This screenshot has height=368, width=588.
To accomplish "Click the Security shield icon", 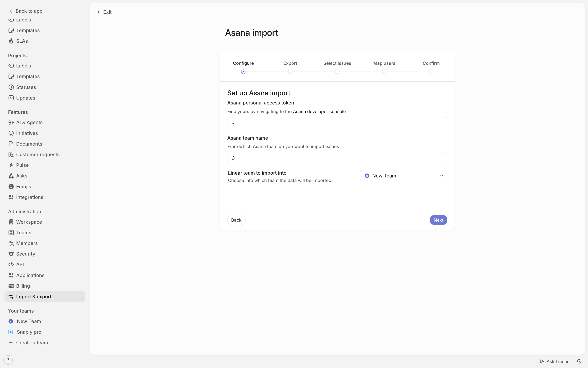I will pyautogui.click(x=11, y=254).
